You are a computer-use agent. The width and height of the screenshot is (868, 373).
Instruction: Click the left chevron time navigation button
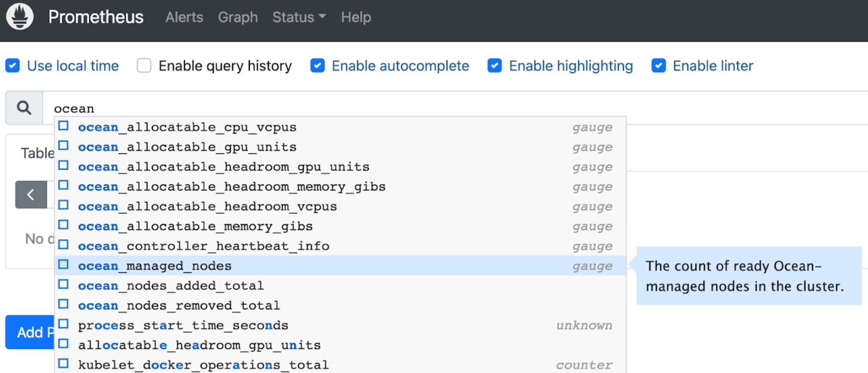[x=31, y=194]
